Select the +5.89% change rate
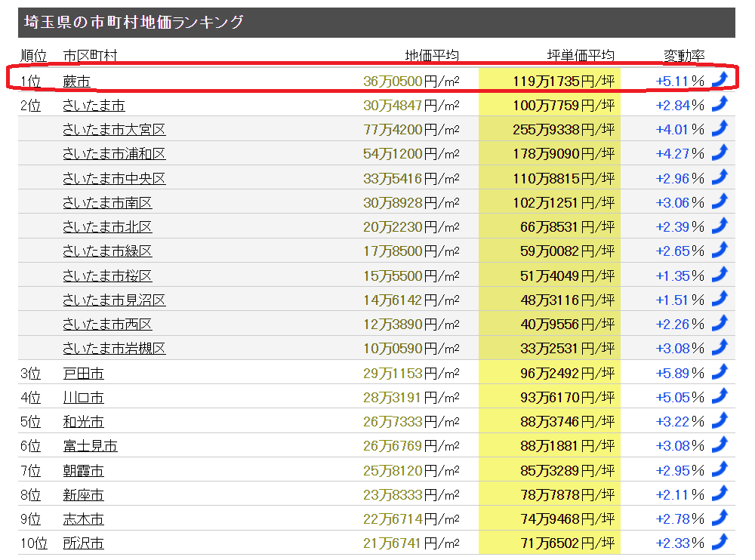755x560 pixels. 680,373
